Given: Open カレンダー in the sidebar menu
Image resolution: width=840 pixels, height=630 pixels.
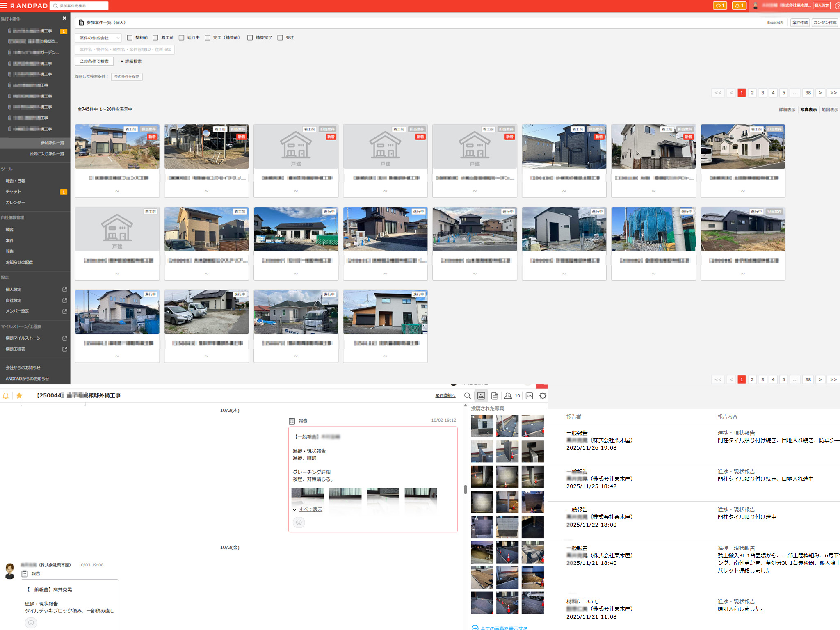Looking at the screenshot, I should click(15, 203).
